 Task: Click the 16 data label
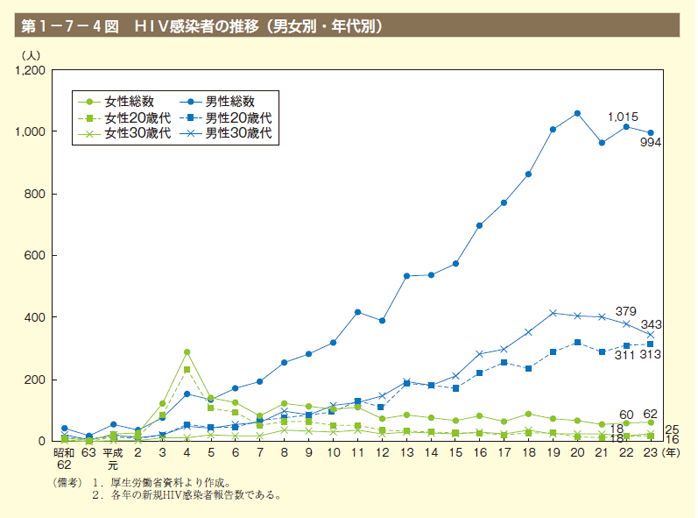672,440
